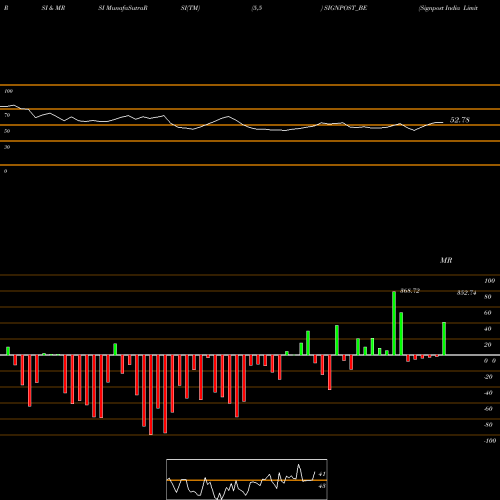The height and width of the screenshot is (500, 500).
Task: Click the SI & MR header label
Action: tap(53, 8)
